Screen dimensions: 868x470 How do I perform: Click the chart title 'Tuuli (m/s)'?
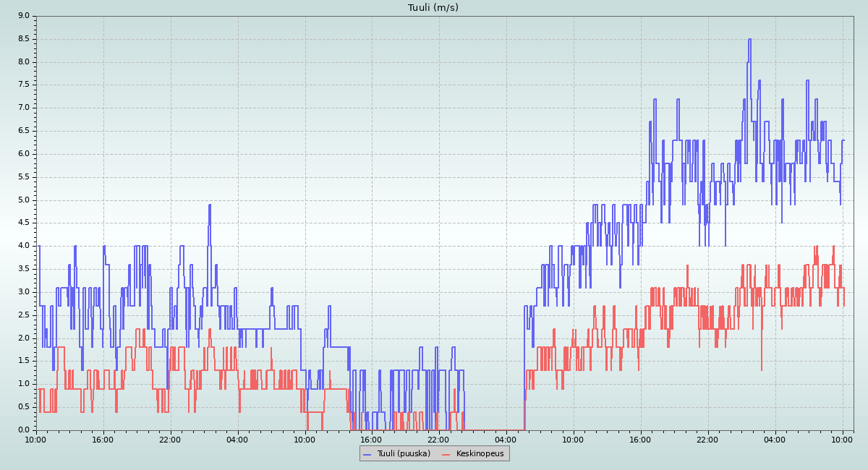click(433, 8)
